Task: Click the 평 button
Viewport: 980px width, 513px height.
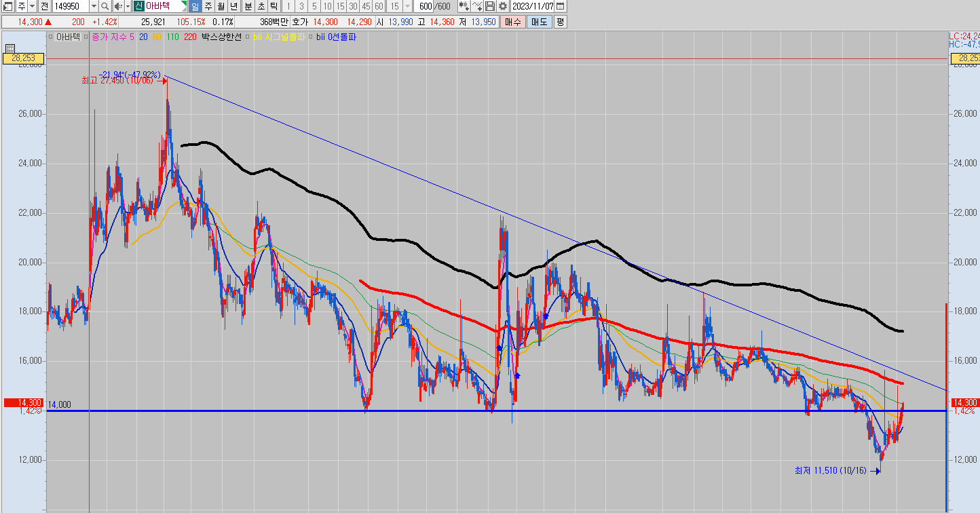Action: pos(560,22)
